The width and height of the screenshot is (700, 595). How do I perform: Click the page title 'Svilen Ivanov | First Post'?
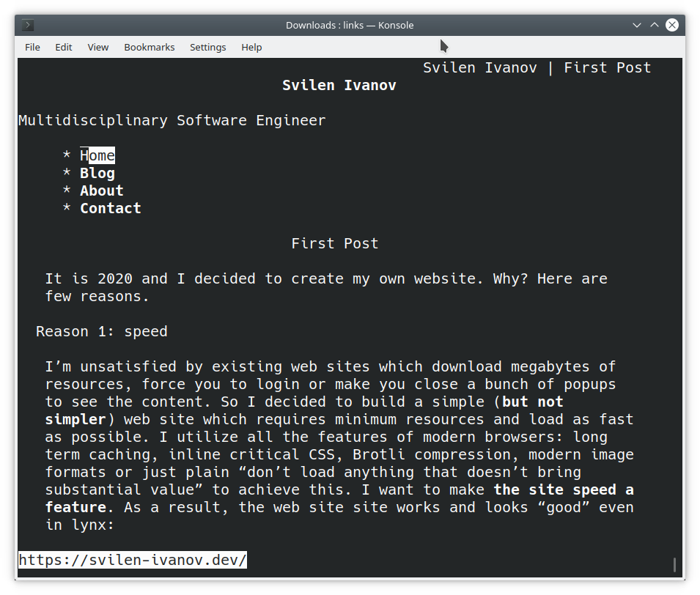click(x=537, y=68)
